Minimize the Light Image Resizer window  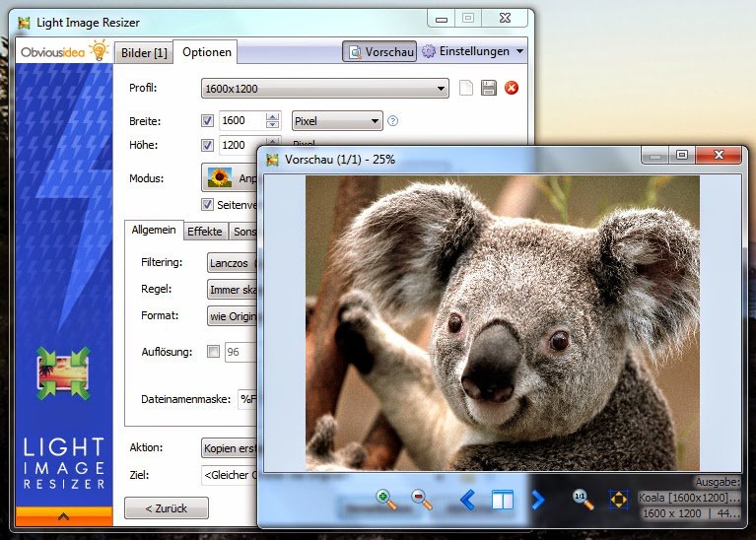442,19
